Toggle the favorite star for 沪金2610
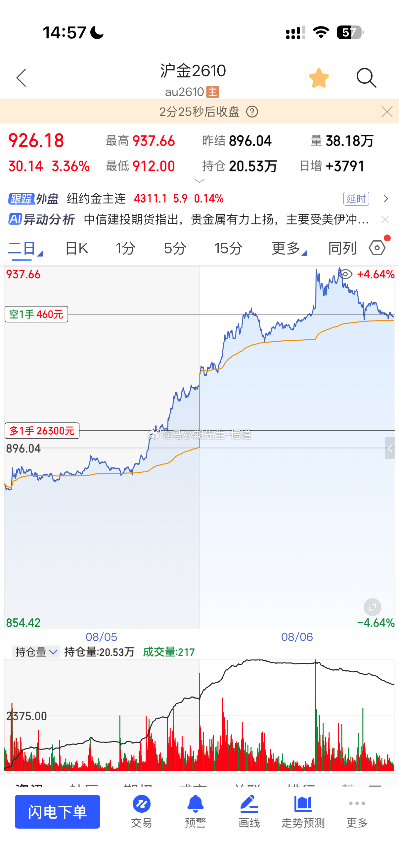This screenshot has width=399, height=868. [319, 78]
